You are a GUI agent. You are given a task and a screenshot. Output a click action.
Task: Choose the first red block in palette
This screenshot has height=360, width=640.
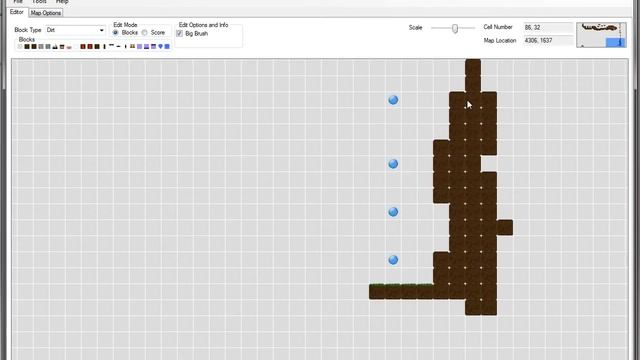point(82,47)
